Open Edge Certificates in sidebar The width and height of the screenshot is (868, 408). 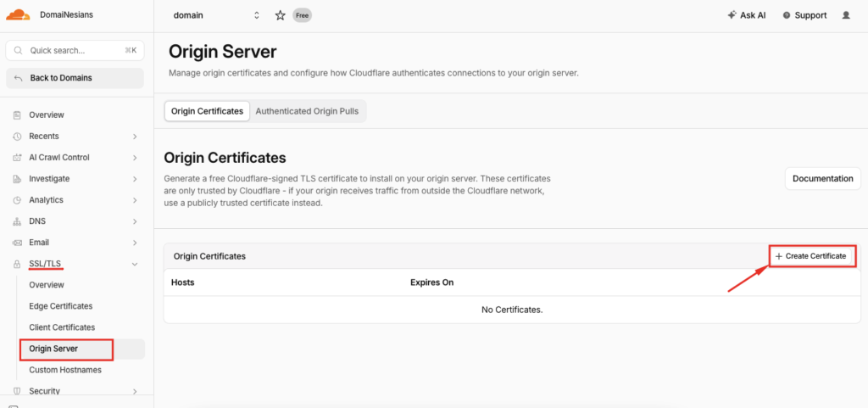(61, 306)
